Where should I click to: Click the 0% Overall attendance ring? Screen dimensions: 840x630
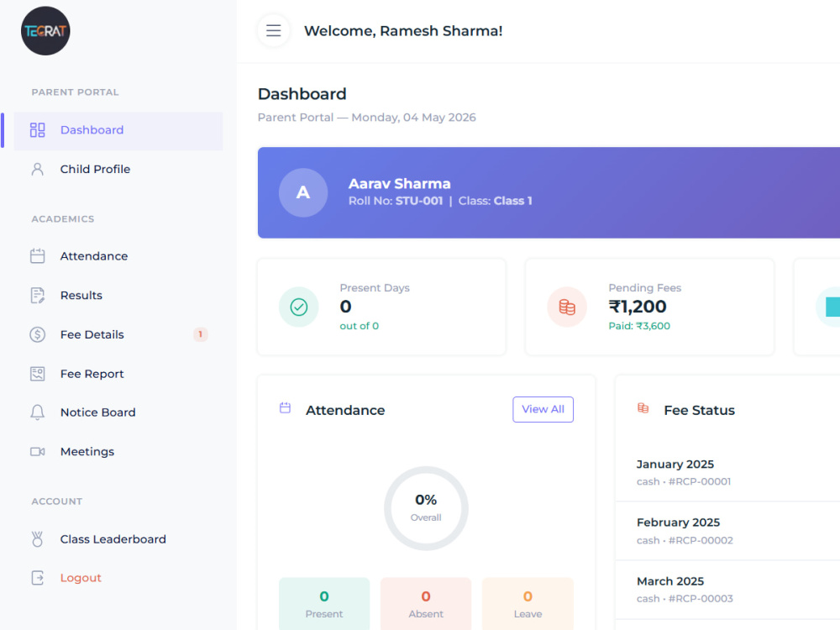click(426, 508)
